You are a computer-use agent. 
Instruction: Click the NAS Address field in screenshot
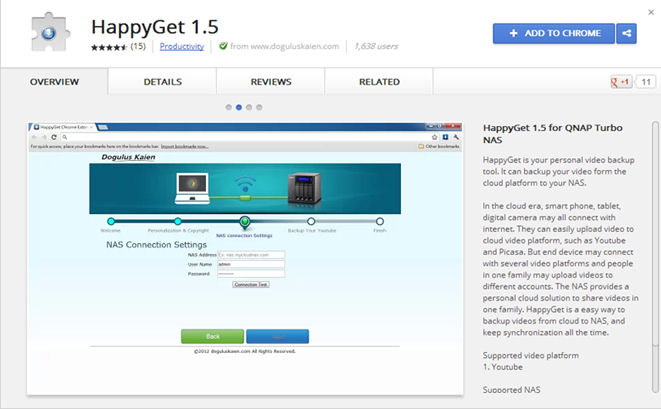251,255
